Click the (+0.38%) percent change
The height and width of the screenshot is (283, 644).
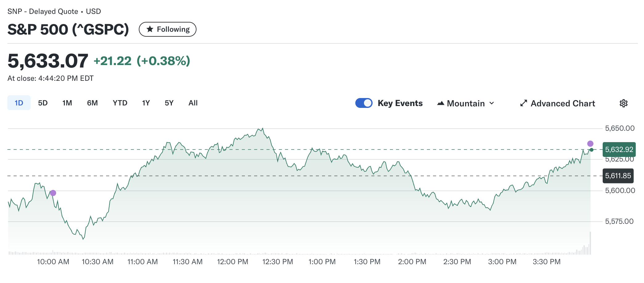coord(163,61)
